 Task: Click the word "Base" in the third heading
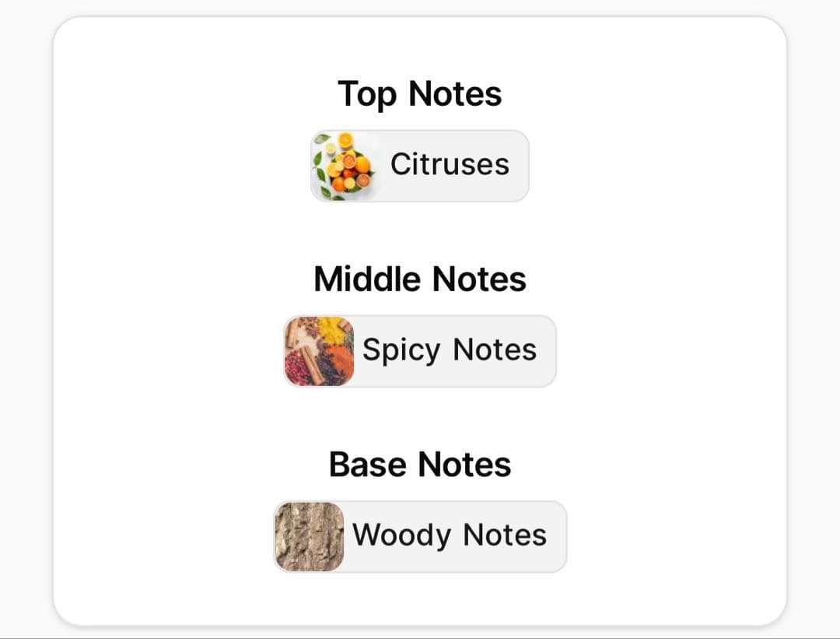[x=369, y=465]
